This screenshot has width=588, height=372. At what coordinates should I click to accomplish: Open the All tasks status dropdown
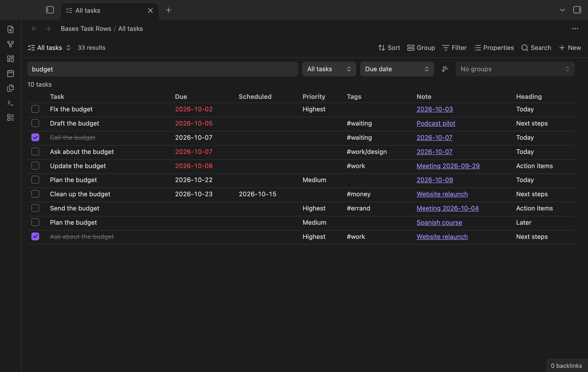(x=329, y=69)
